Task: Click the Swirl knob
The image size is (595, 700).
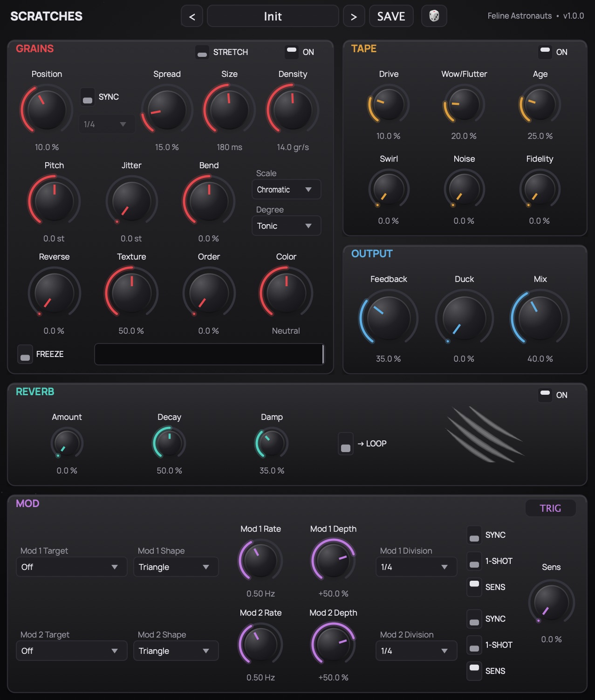Action: pyautogui.click(x=389, y=189)
